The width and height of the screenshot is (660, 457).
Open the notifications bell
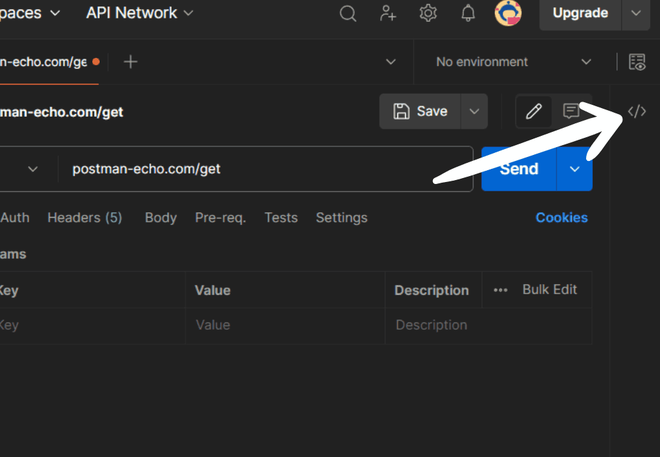click(x=468, y=13)
